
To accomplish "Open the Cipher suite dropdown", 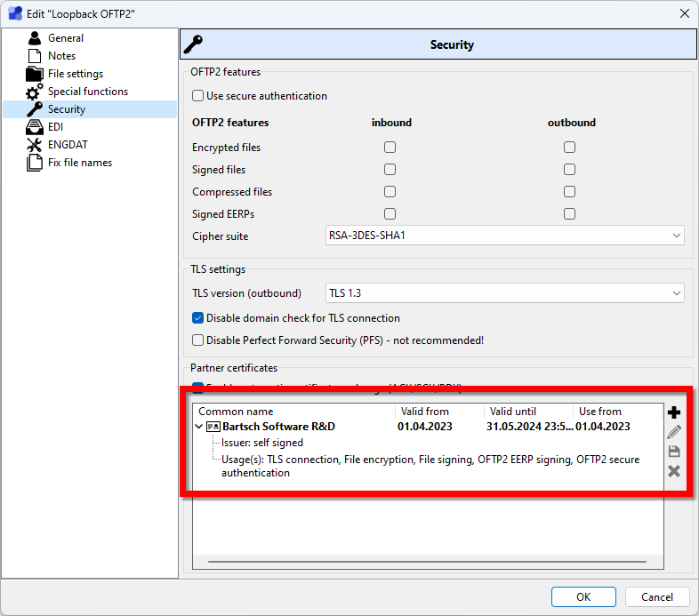I will click(504, 236).
